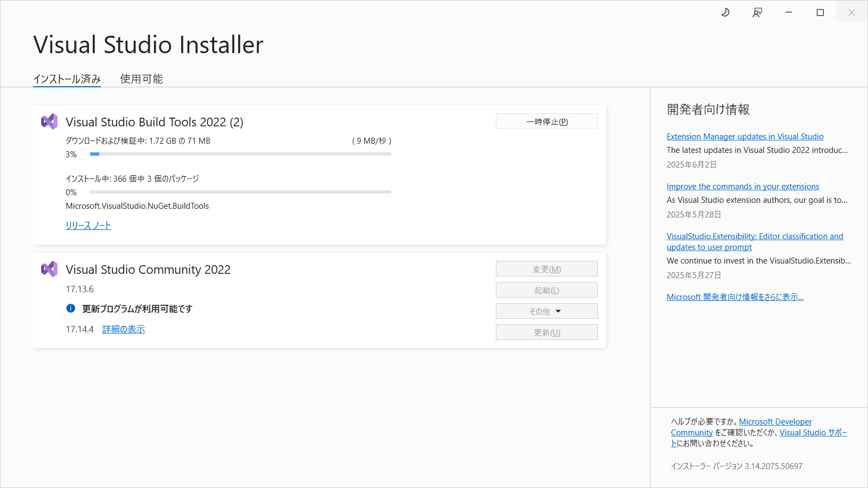Screen dimensions: 868x488
Task: Click the 起動(L) button
Action: pos(546,290)
